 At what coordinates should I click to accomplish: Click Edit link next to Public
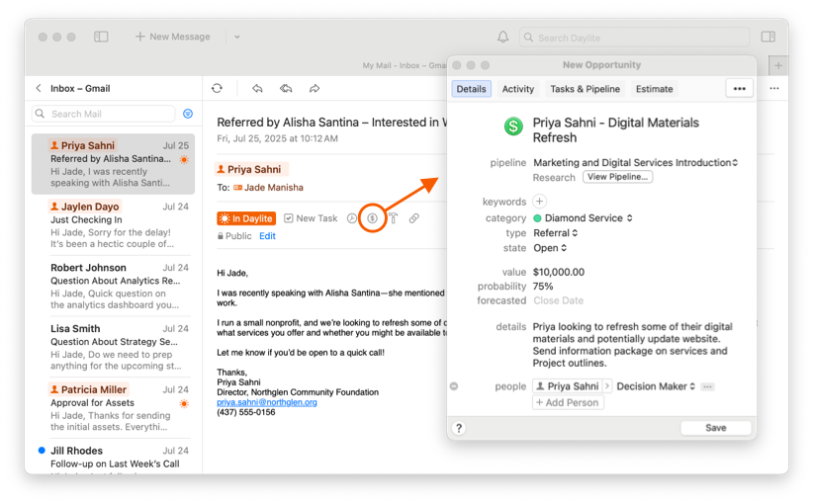(x=268, y=236)
